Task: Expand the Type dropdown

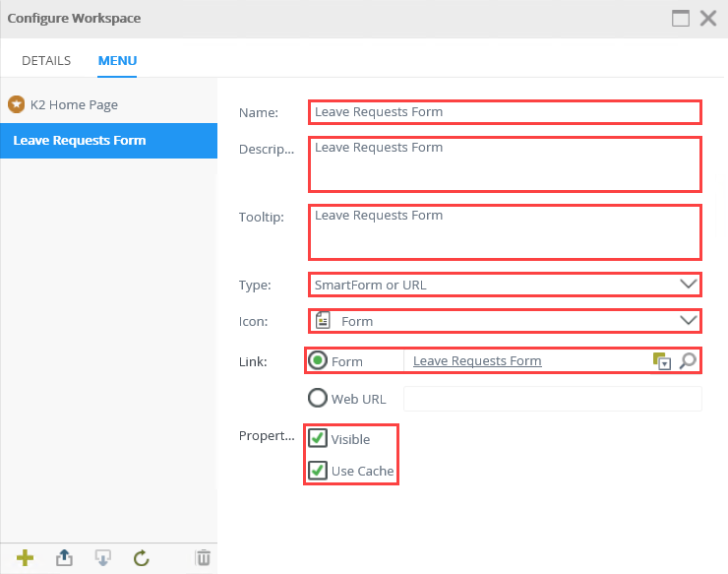Action: click(x=688, y=285)
